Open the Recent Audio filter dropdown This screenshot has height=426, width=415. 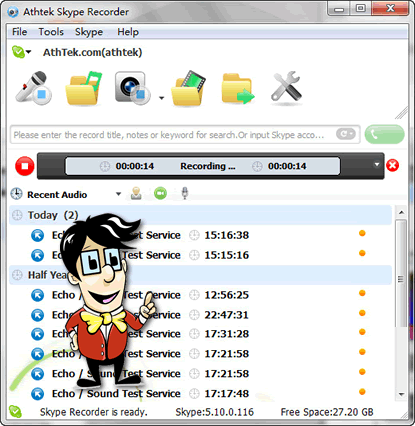tap(118, 194)
